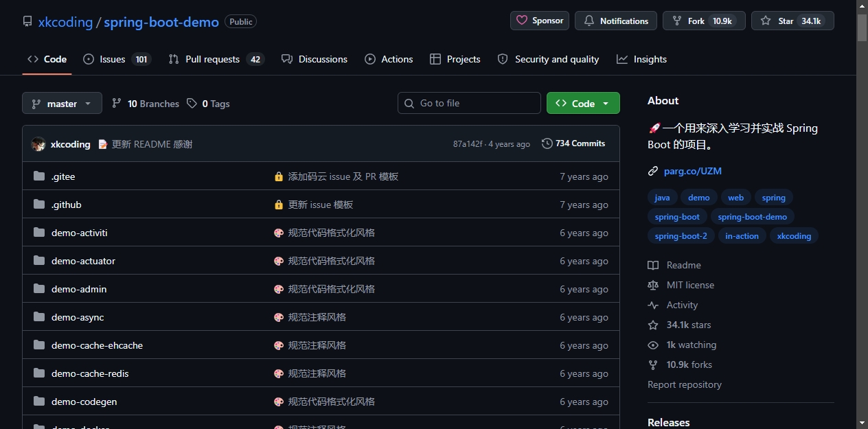This screenshot has height=429, width=868.
Task: Open the demo-actuator folder
Action: pos(83,261)
